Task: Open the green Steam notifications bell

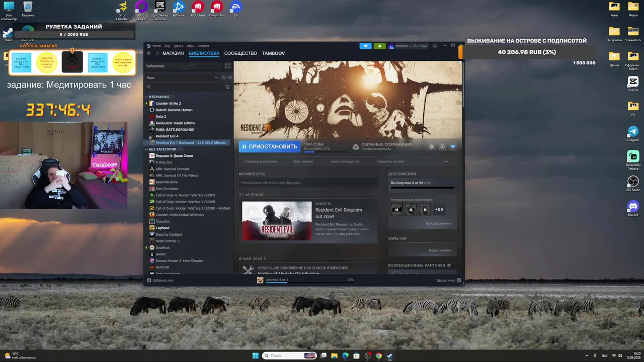Action: [x=379, y=46]
